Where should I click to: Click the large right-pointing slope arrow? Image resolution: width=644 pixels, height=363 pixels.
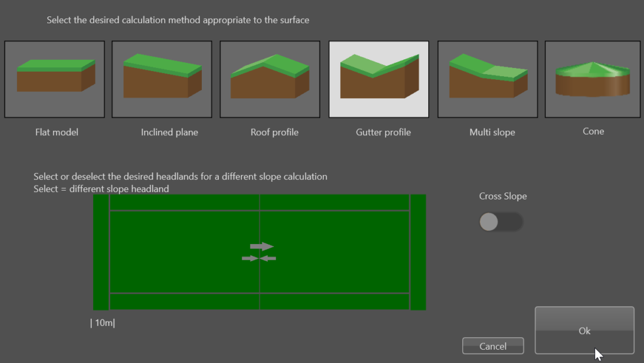click(x=262, y=247)
